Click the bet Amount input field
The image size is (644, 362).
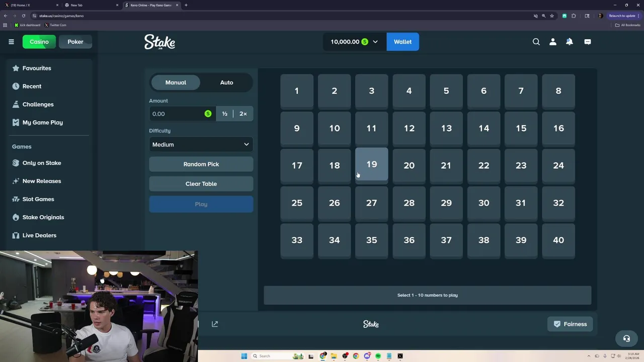[x=182, y=114]
